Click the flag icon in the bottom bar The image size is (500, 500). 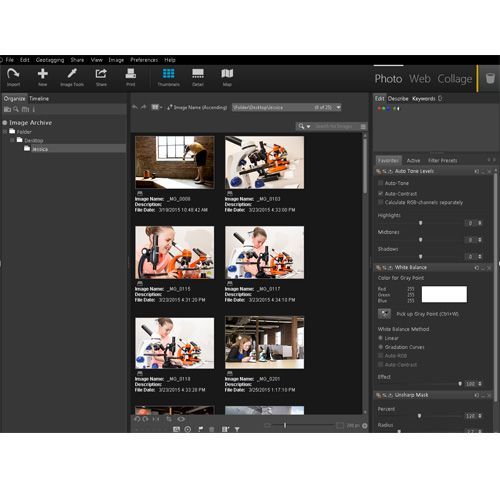[x=200, y=429]
